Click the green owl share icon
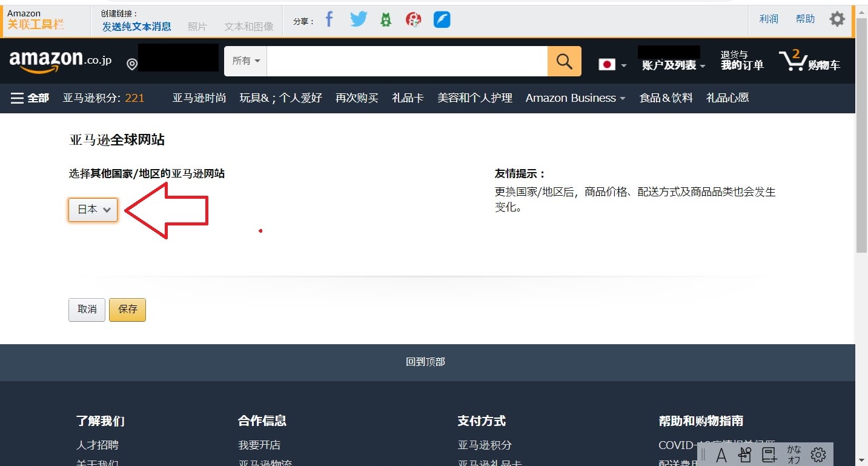The image size is (868, 466). (386, 20)
